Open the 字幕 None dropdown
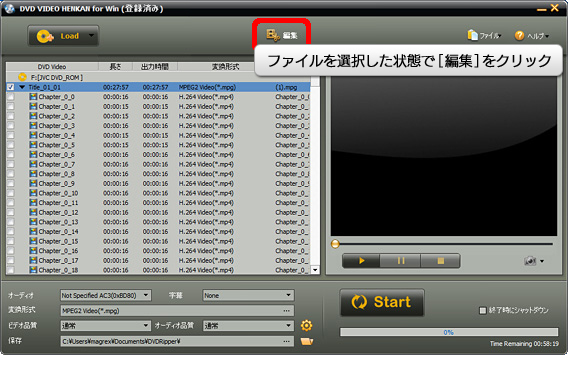The image size is (568, 366). coord(248,295)
